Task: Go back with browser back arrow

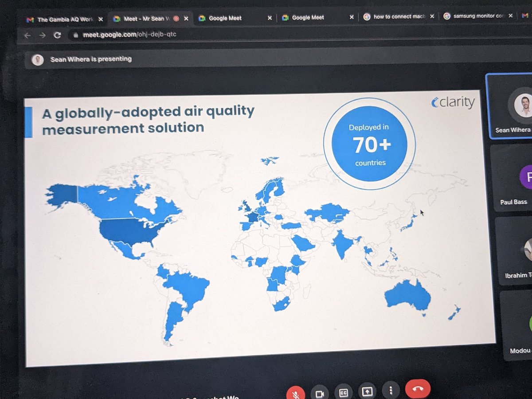Action: [x=27, y=35]
